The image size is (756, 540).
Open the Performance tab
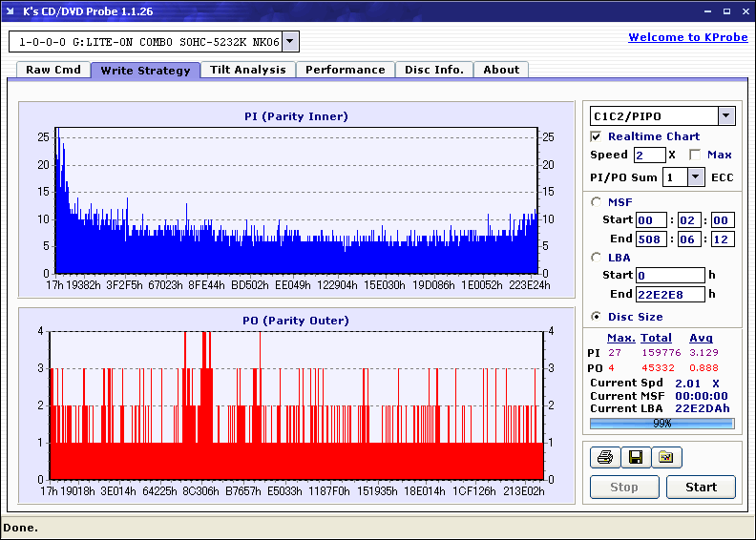(345, 70)
